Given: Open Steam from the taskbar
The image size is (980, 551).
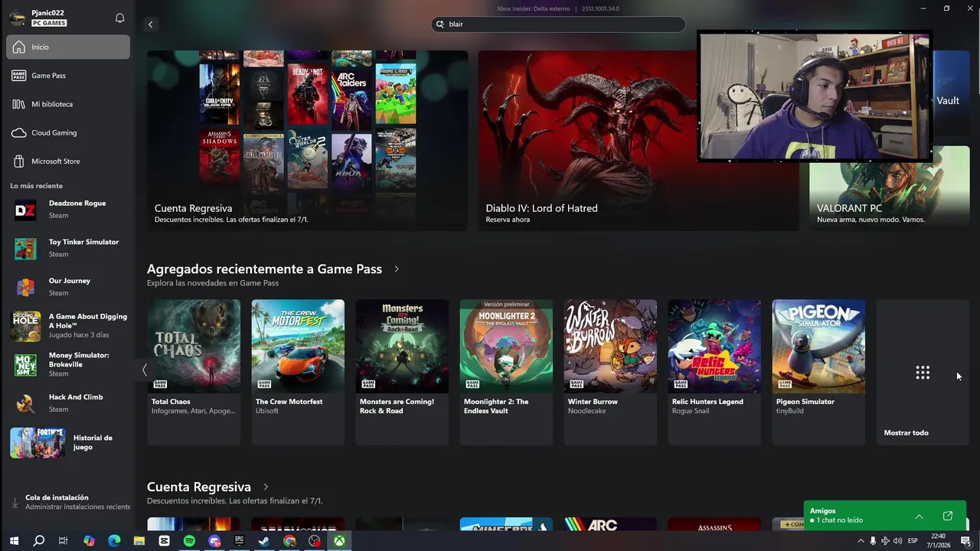Looking at the screenshot, I should coord(264,541).
